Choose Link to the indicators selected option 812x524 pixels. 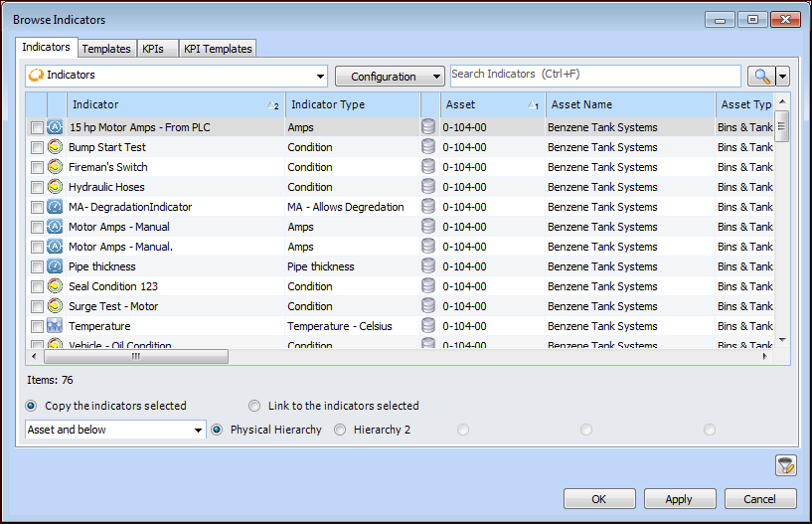254,406
